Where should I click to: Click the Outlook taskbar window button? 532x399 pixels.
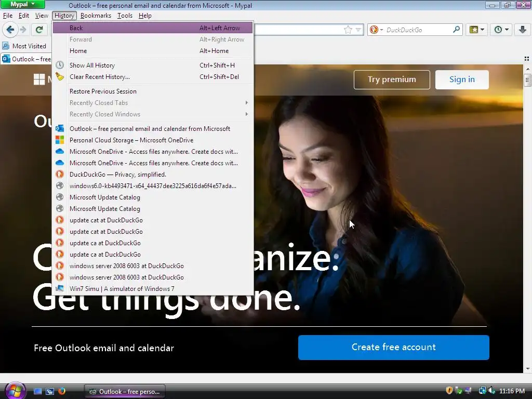pos(125,392)
